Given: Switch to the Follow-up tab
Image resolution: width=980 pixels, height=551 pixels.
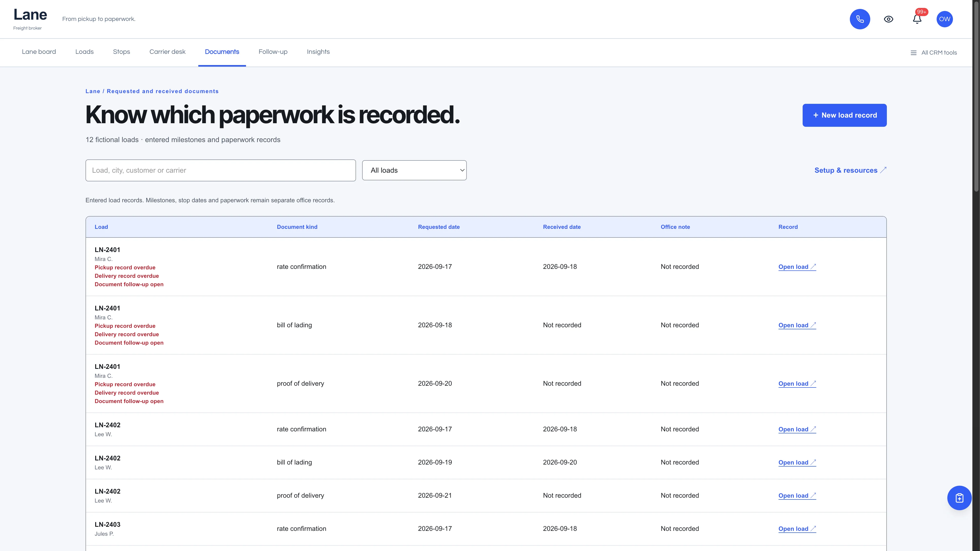Looking at the screenshot, I should (x=273, y=52).
